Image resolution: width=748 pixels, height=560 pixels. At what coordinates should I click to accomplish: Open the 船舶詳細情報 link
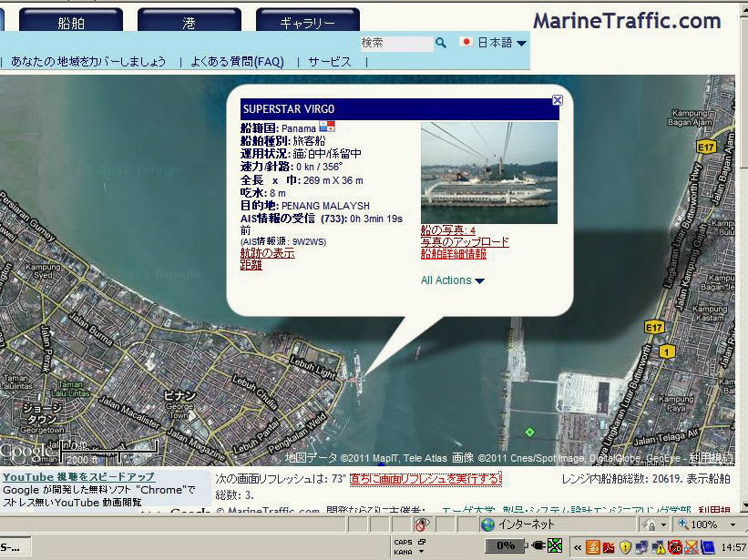pyautogui.click(x=453, y=253)
